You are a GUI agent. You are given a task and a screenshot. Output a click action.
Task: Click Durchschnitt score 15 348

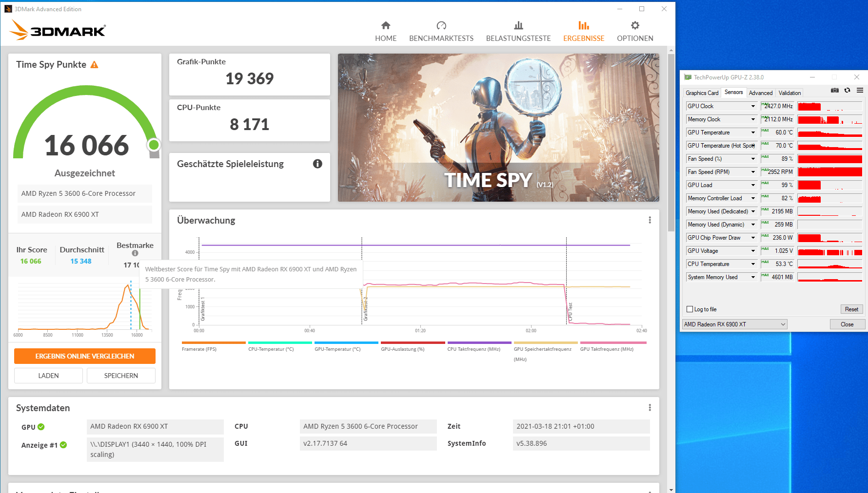(x=81, y=261)
